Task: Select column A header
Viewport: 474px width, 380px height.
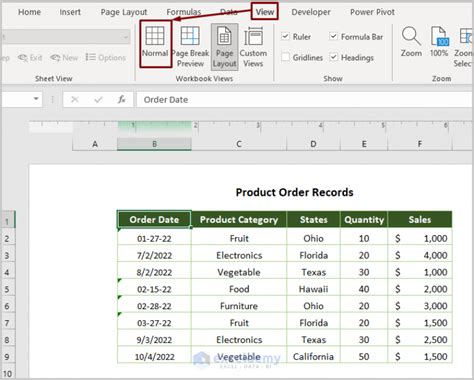Action: tap(95, 144)
